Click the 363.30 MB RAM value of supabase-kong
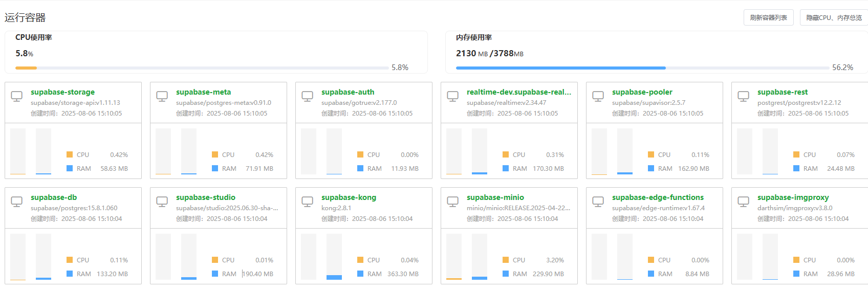This screenshot has height=291, width=868. coord(403,274)
